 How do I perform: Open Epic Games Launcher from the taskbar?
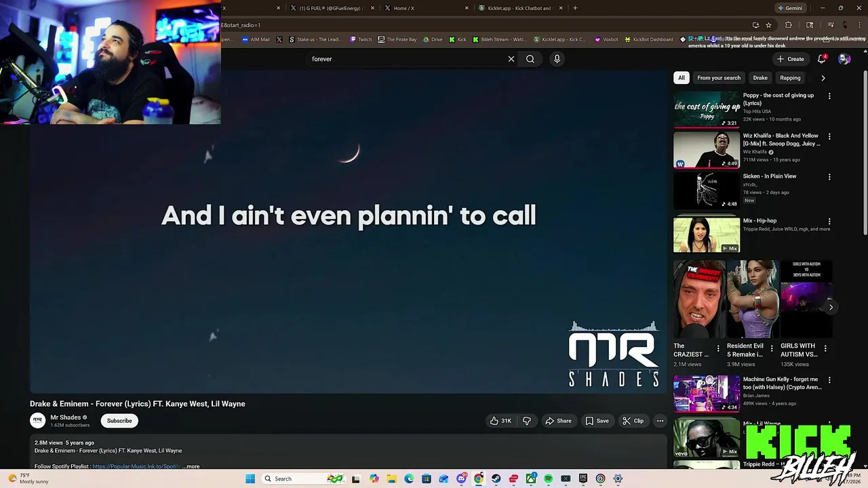pyautogui.click(x=583, y=479)
